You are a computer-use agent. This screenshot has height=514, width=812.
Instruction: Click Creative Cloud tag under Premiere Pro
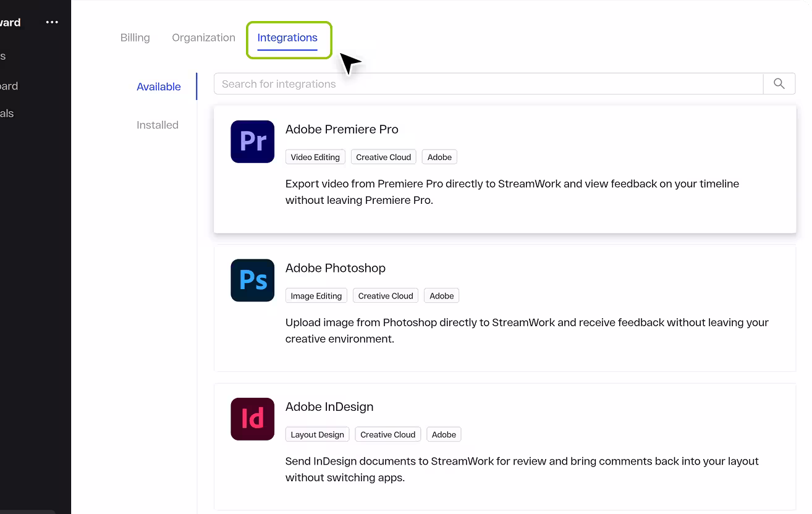pos(384,157)
